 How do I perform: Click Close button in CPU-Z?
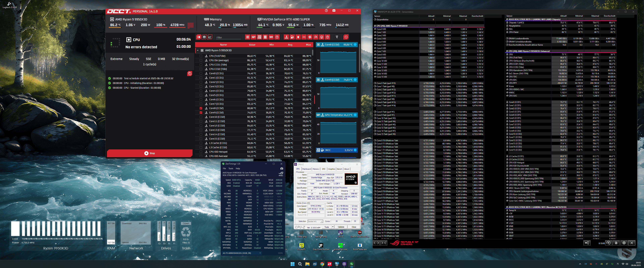354,227
